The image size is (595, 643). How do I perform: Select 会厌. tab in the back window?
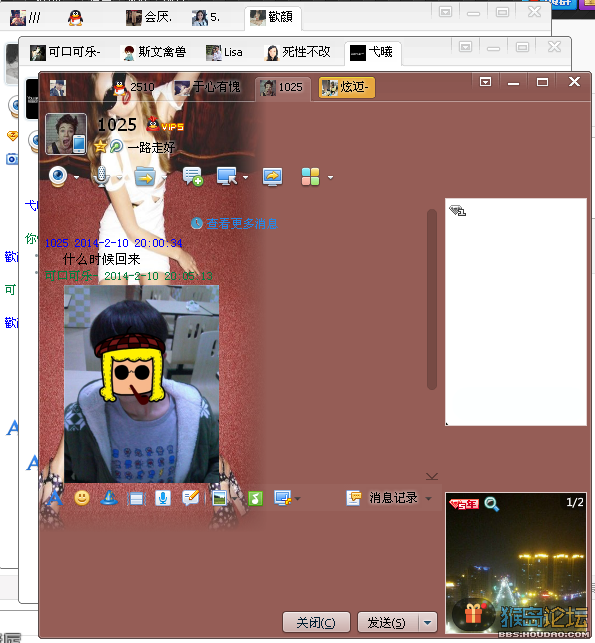[149, 17]
